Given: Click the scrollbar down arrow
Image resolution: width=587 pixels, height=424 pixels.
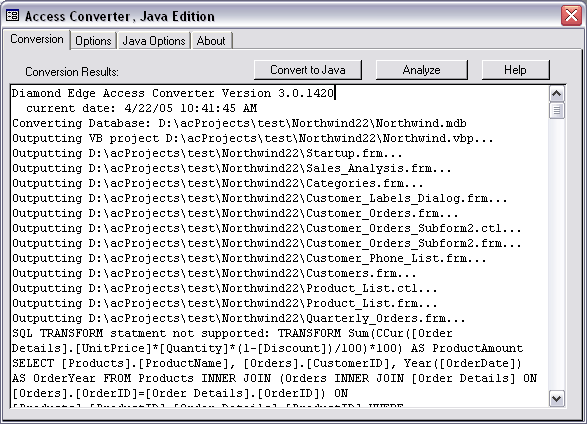Looking at the screenshot, I should (557, 399).
